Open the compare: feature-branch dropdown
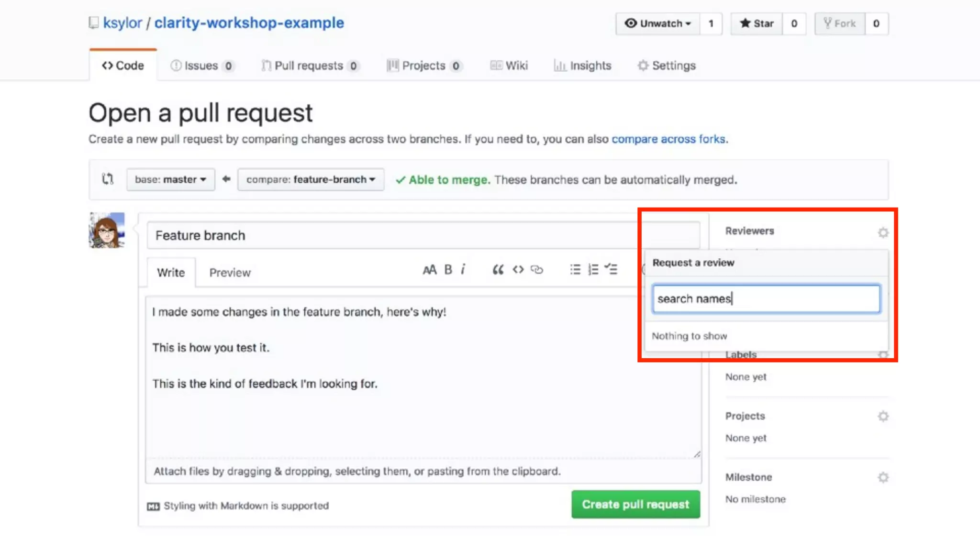This screenshot has width=980, height=551. click(x=311, y=180)
